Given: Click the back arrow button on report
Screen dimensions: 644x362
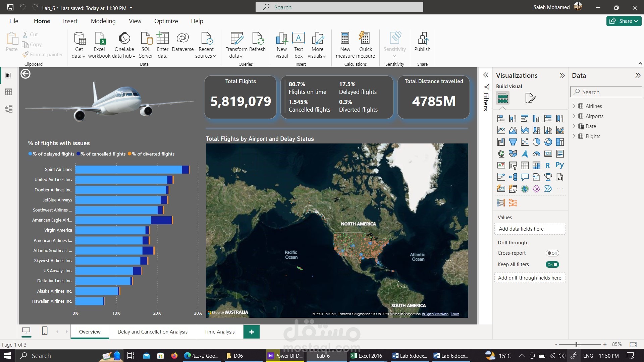Looking at the screenshot, I should pyautogui.click(x=25, y=74).
